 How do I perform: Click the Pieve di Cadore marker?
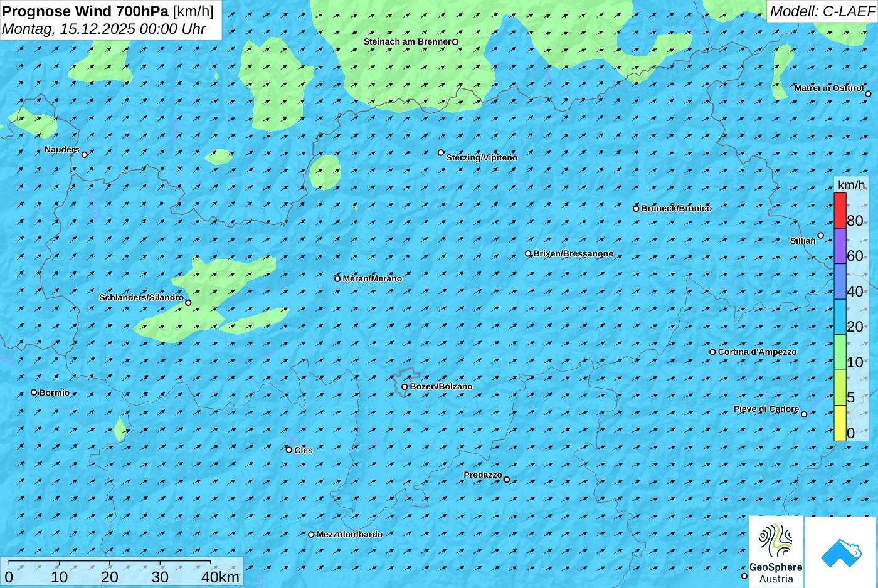pos(804,414)
